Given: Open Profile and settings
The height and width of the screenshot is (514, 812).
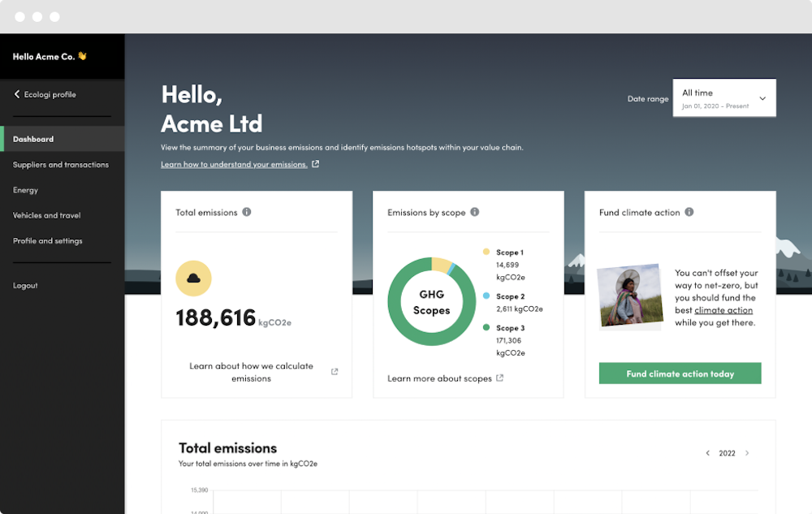Looking at the screenshot, I should (x=48, y=240).
